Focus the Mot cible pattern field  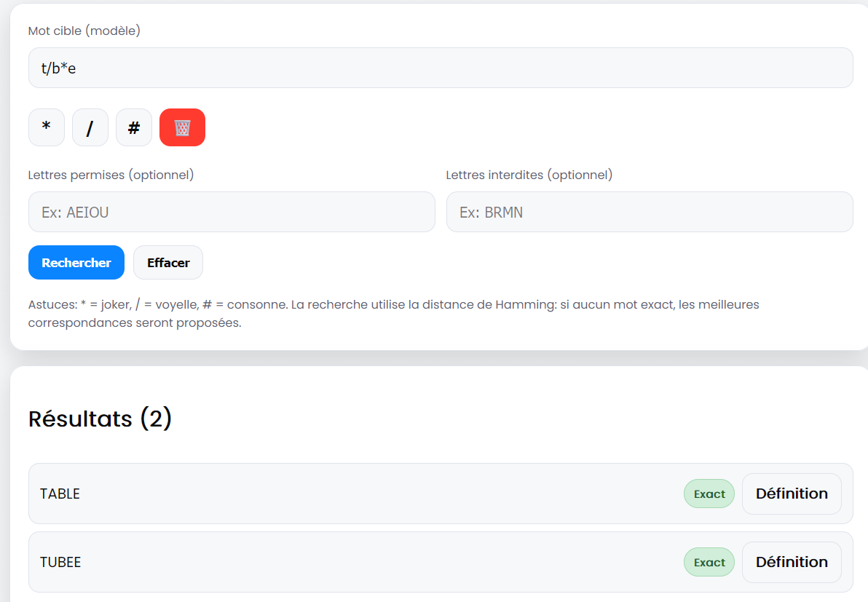click(x=440, y=68)
